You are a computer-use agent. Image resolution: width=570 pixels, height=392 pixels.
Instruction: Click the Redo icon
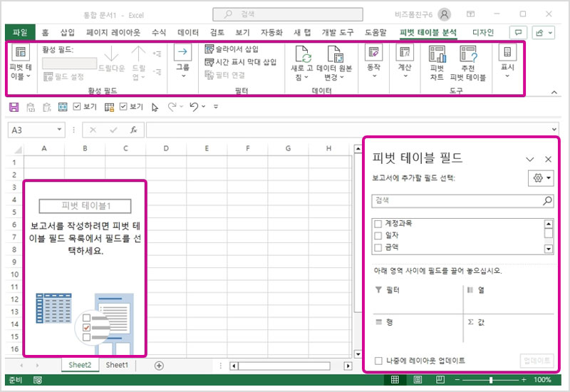(172, 106)
